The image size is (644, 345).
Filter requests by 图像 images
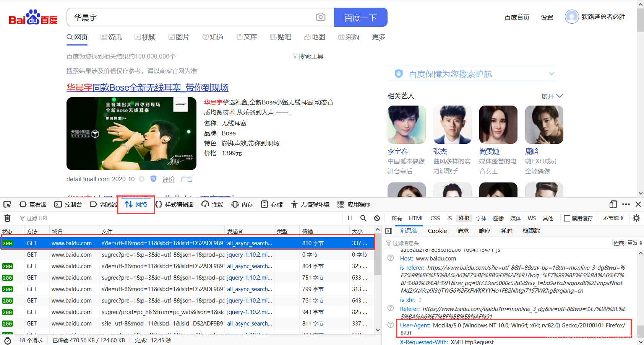coord(498,218)
